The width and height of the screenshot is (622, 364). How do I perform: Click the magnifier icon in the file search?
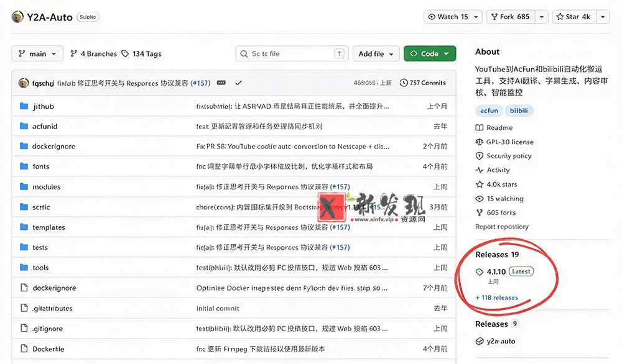coord(244,53)
